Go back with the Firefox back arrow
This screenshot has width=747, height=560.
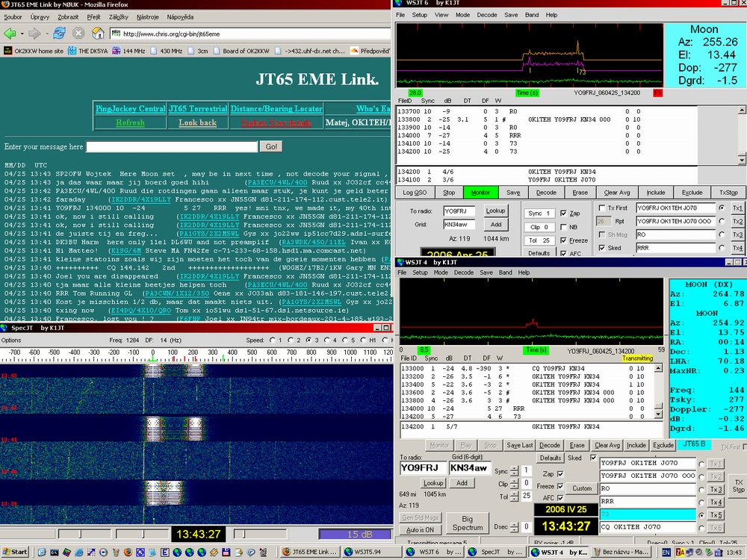click(10, 34)
